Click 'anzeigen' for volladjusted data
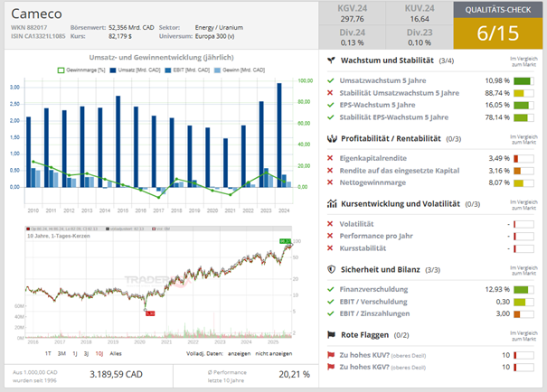Viewport: 547px width, 392px height. [240, 354]
